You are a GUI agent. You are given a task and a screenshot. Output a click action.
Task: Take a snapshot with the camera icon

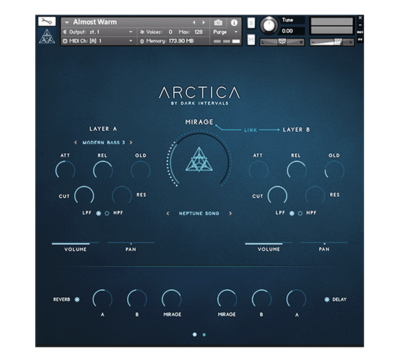218,23
